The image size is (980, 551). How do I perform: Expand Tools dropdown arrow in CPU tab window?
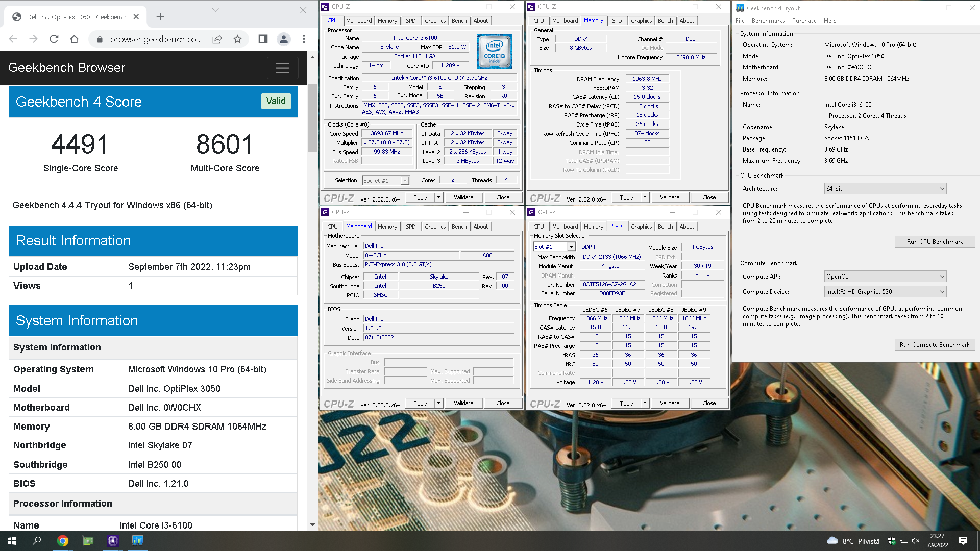[438, 197]
